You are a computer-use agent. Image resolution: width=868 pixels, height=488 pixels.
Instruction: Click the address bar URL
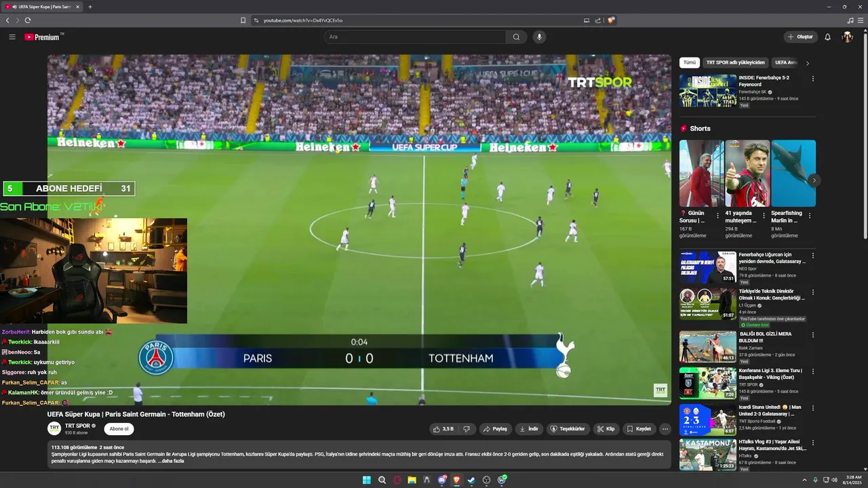[x=302, y=20]
